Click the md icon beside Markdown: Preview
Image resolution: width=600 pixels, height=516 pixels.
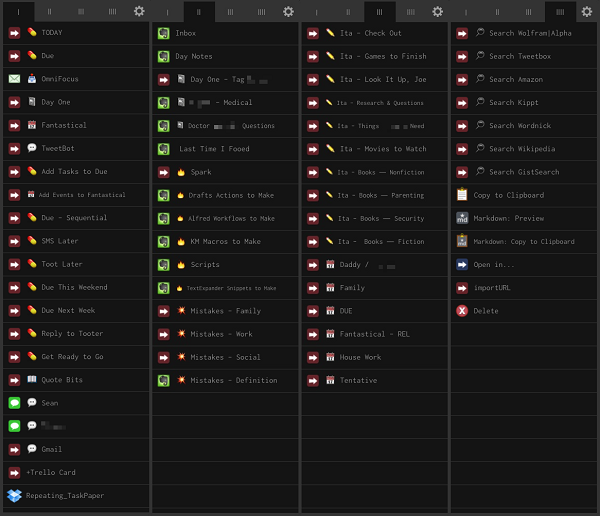pos(462,218)
